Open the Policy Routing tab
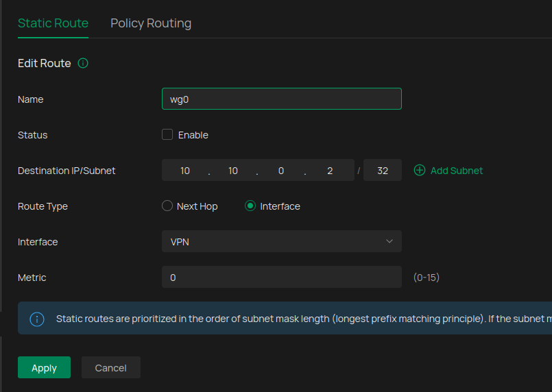Image resolution: width=552 pixels, height=392 pixels. (x=151, y=23)
